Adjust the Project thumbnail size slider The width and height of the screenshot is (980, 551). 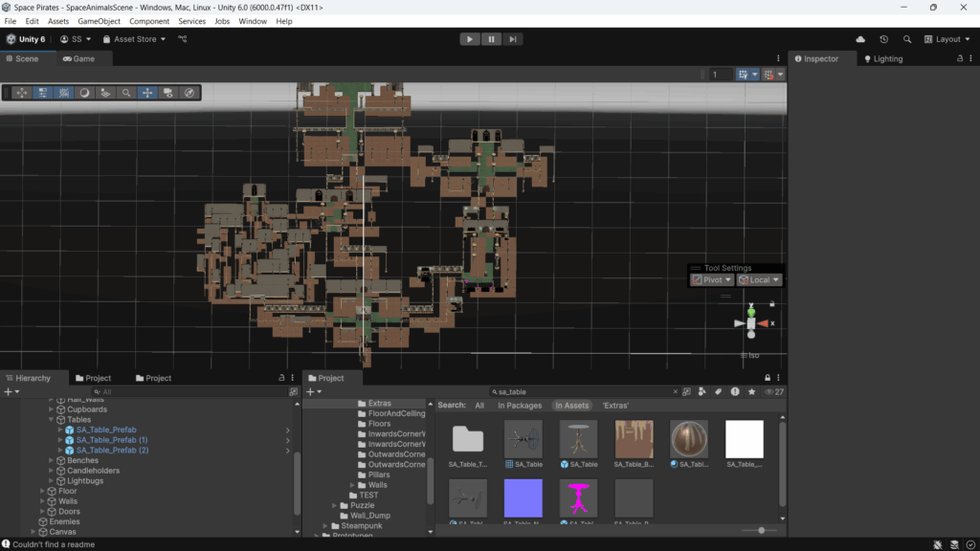(x=761, y=530)
